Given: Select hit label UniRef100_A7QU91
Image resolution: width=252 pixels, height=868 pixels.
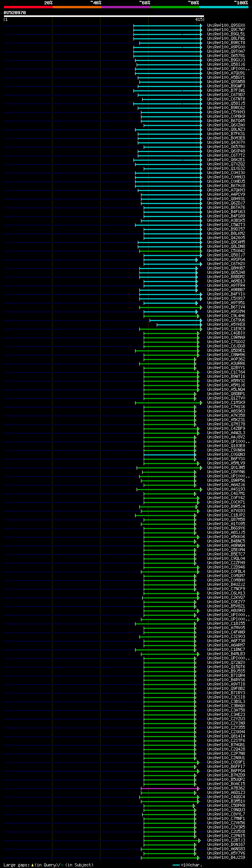Looking at the screenshot, I should tap(226, 73).
